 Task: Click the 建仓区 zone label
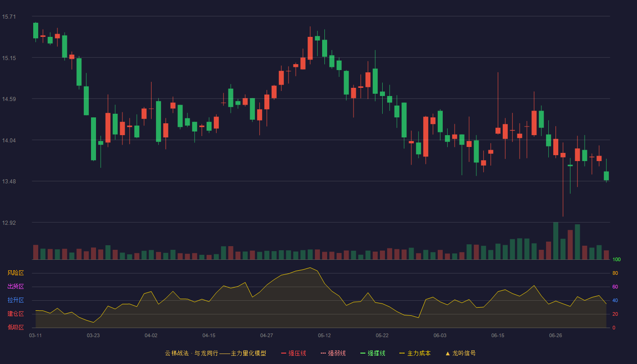click(15, 314)
